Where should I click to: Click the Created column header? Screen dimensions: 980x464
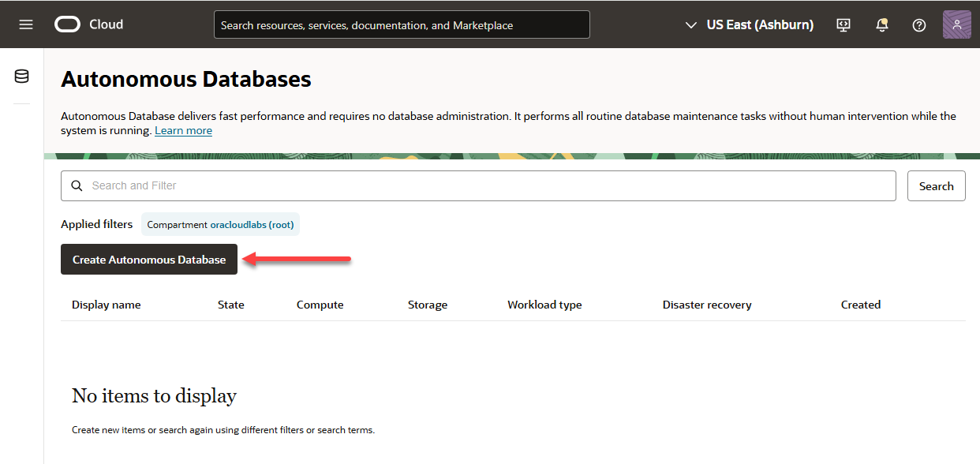tap(861, 305)
